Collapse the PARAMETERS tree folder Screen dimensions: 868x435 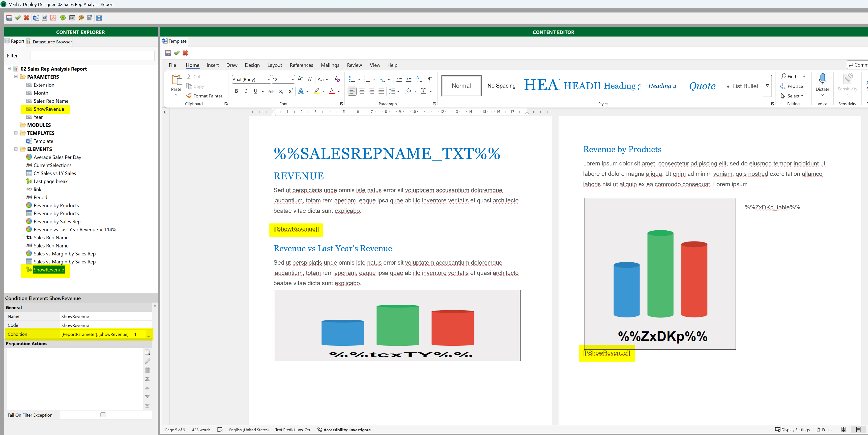pos(16,77)
